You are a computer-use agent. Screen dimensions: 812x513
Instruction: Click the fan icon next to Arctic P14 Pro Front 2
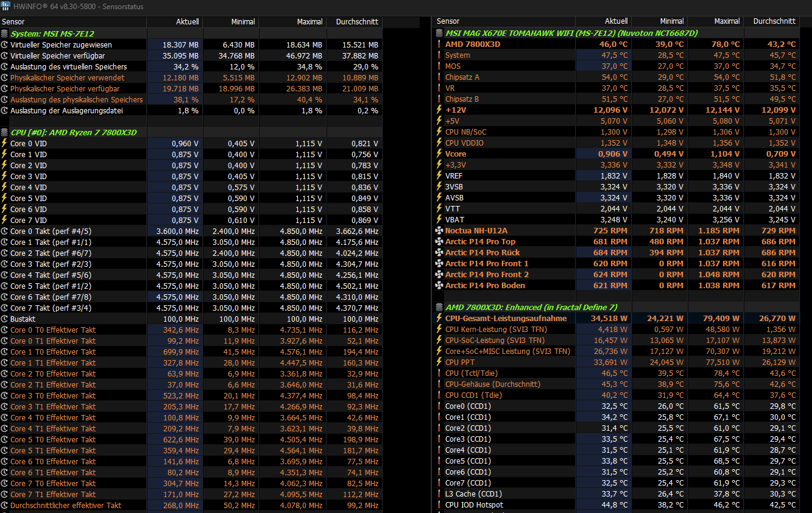click(439, 275)
